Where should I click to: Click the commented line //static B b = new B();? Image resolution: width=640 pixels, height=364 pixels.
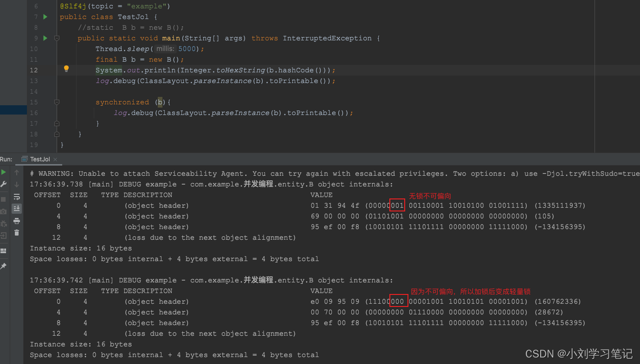click(x=131, y=27)
